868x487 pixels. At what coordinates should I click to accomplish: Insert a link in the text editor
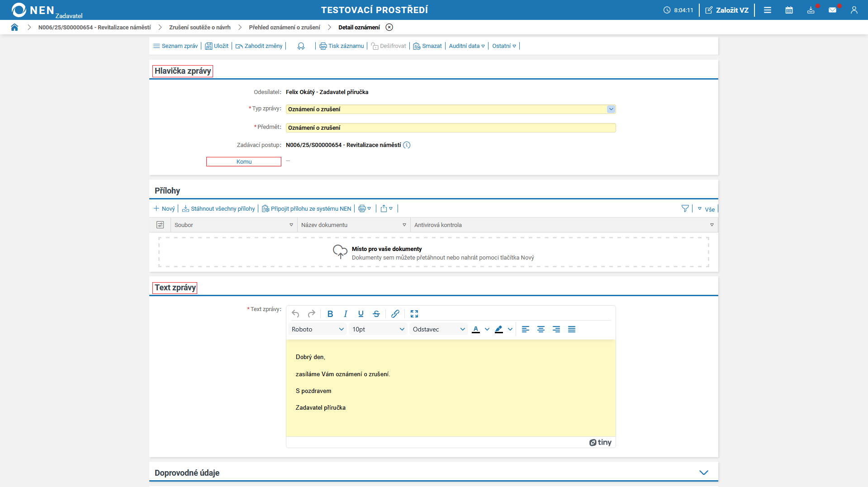point(395,314)
